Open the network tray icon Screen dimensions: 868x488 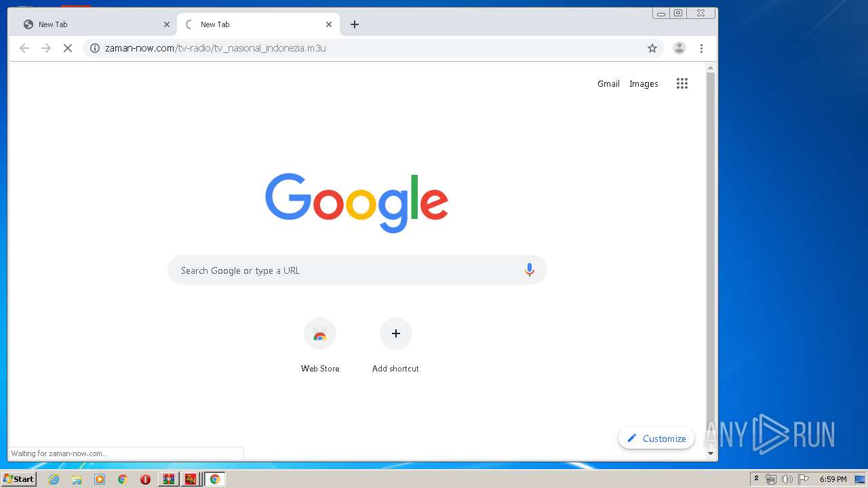point(771,479)
